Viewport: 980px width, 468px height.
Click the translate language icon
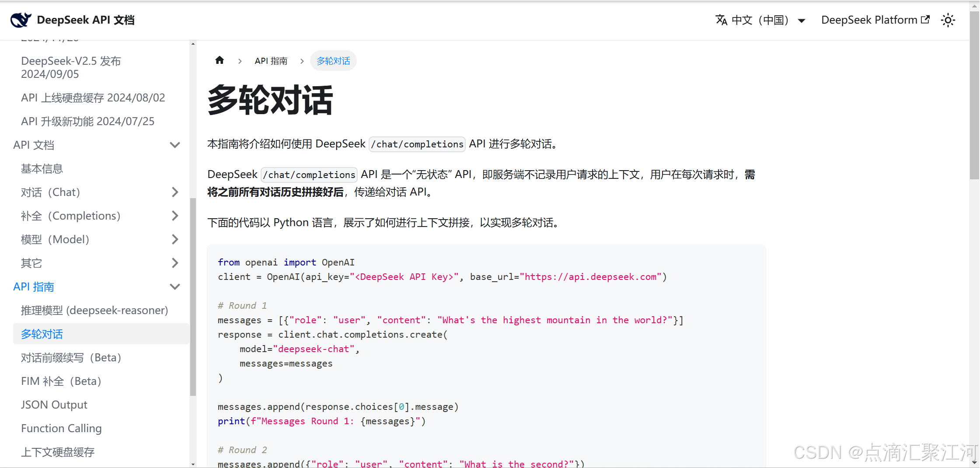coord(721,20)
